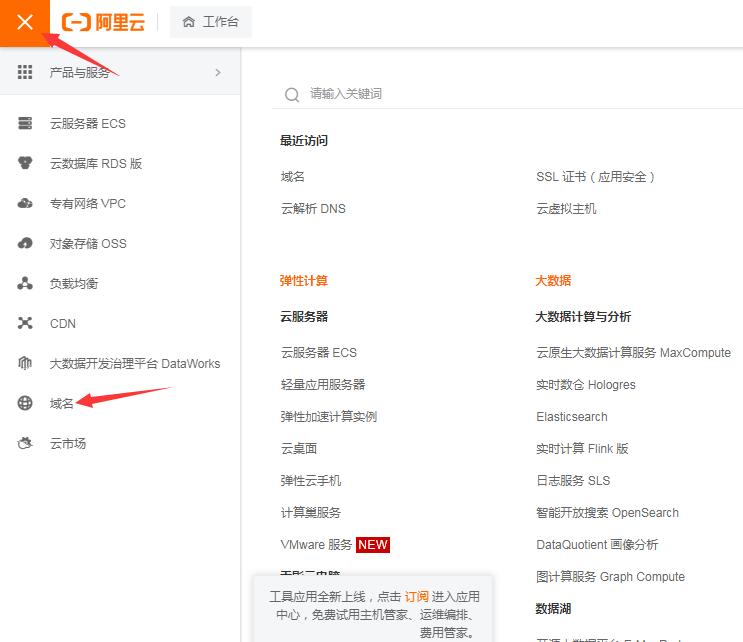Open 实时计算 Flink 版 link
The width and height of the screenshot is (743, 642).
582,448
